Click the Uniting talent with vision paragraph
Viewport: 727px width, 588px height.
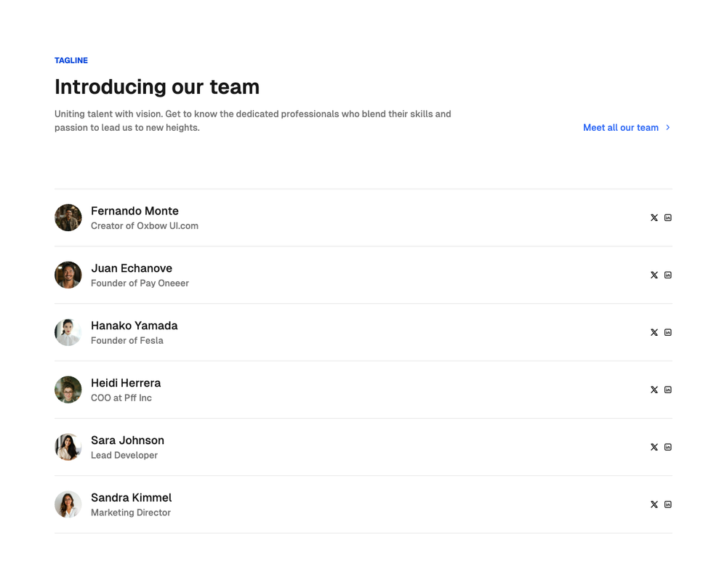(253, 121)
